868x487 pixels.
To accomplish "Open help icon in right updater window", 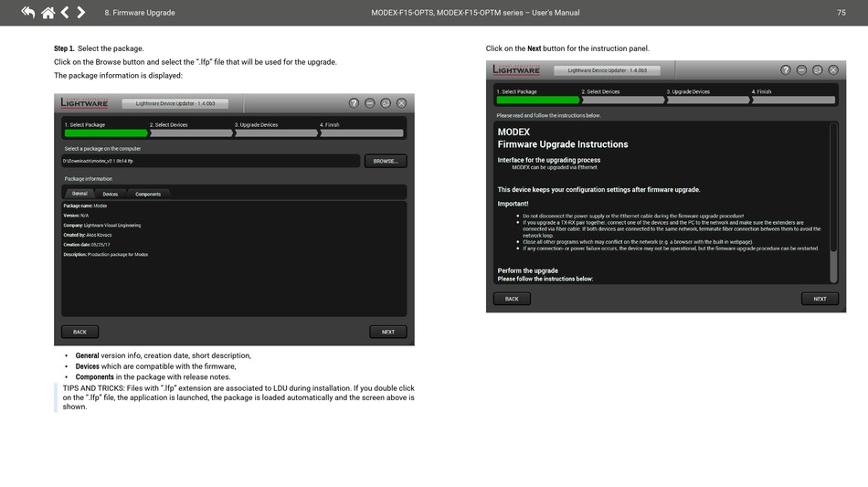I will coord(786,69).
